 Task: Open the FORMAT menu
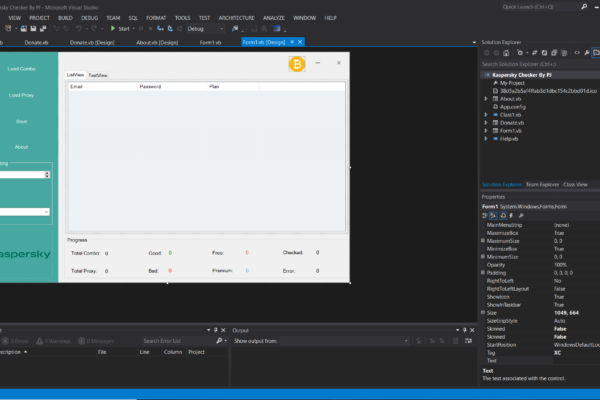[156, 18]
